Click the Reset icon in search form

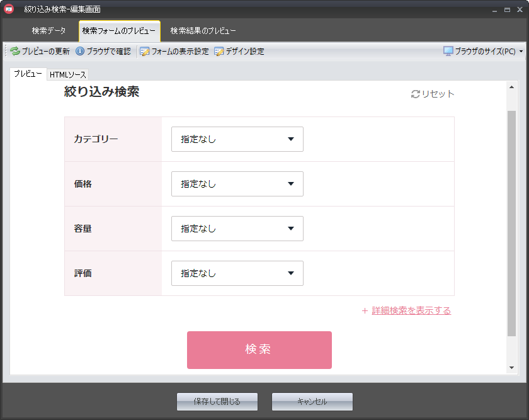(x=415, y=94)
